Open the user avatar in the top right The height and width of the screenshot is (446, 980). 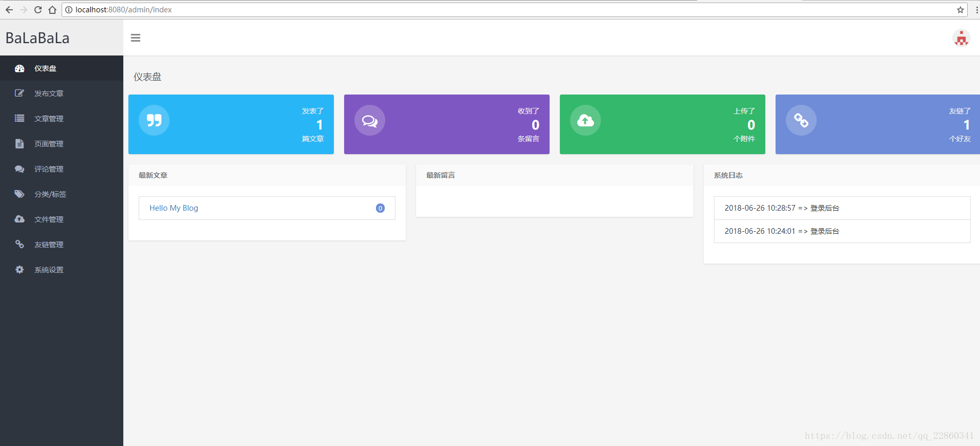961,38
